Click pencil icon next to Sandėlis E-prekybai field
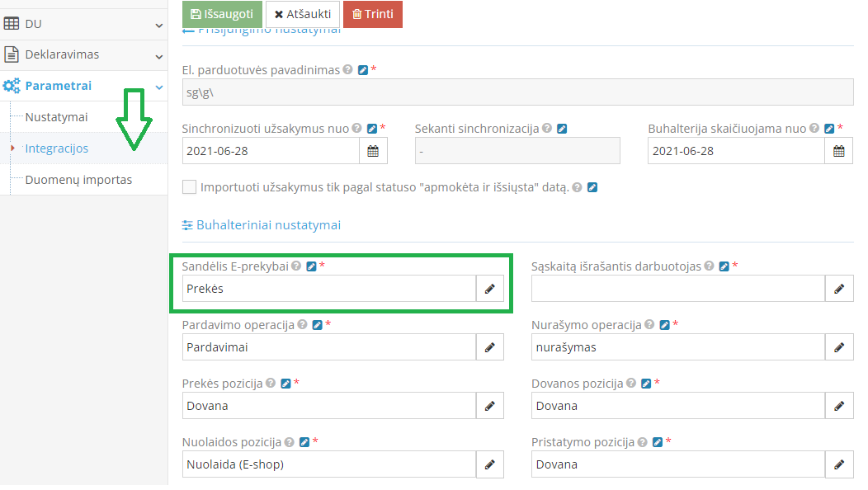868x490 pixels. click(490, 289)
